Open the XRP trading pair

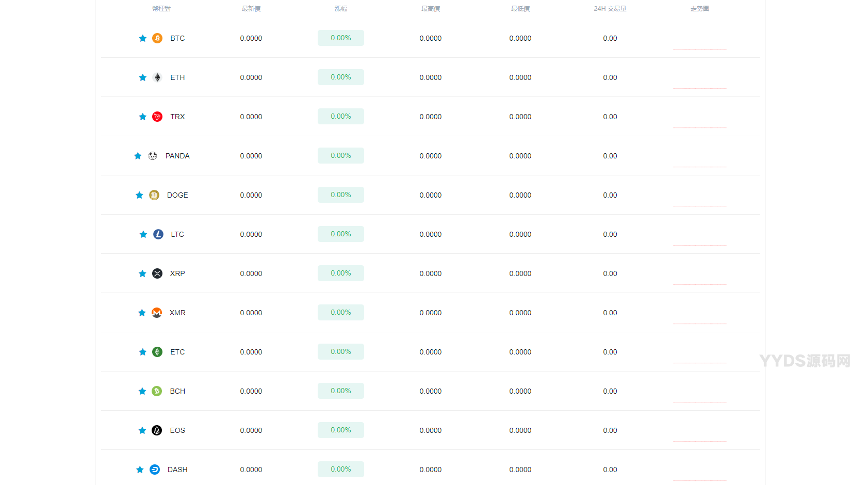[x=177, y=273]
